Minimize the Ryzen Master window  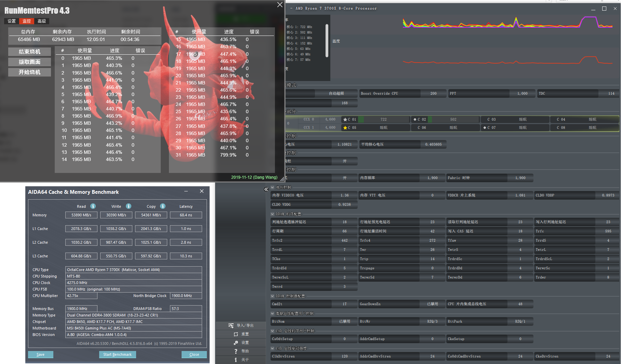click(593, 9)
